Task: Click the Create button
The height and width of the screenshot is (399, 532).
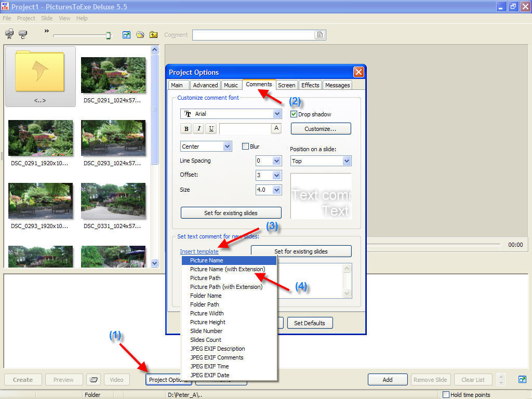Action: point(23,380)
